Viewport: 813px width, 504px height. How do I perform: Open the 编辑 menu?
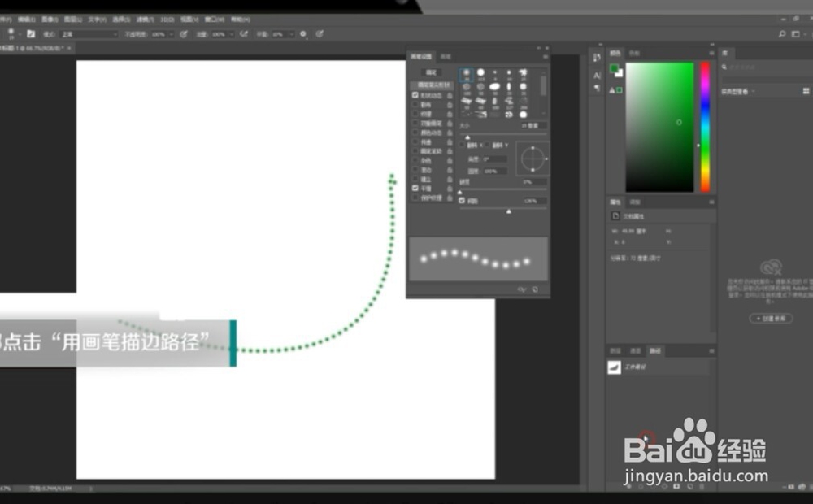[26, 20]
